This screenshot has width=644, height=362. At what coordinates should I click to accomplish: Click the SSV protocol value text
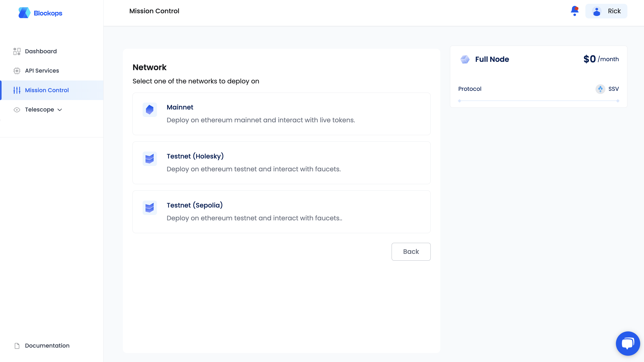point(613,89)
